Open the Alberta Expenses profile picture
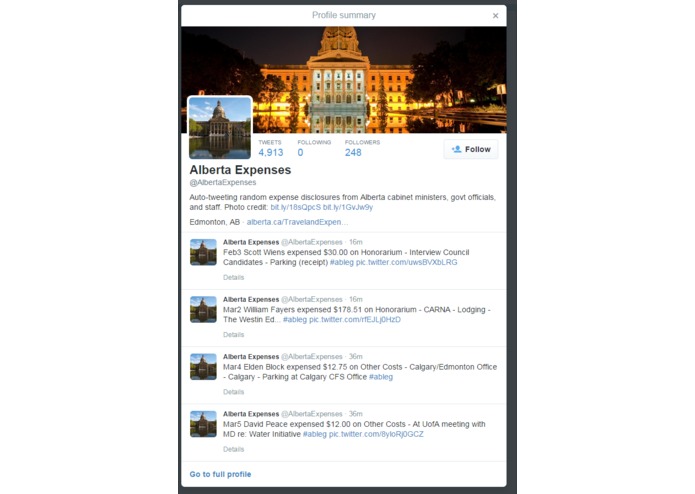This screenshot has height=494, width=695. pyautogui.click(x=220, y=128)
